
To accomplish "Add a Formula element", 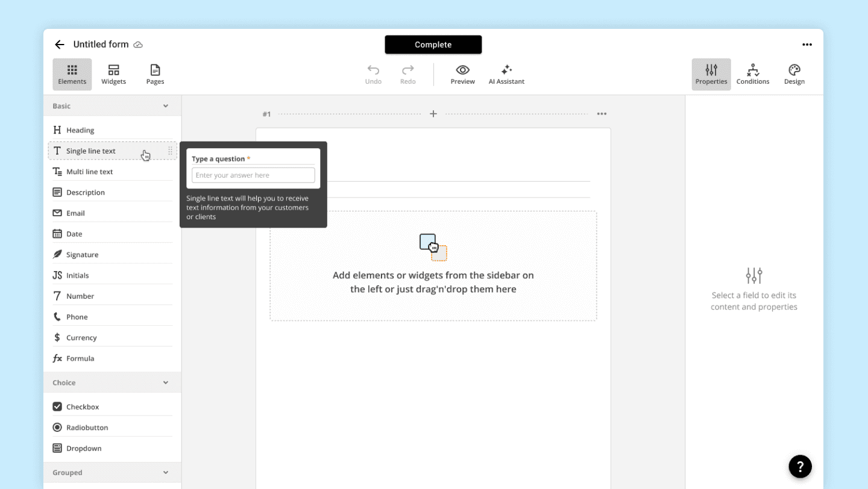I will pyautogui.click(x=112, y=358).
